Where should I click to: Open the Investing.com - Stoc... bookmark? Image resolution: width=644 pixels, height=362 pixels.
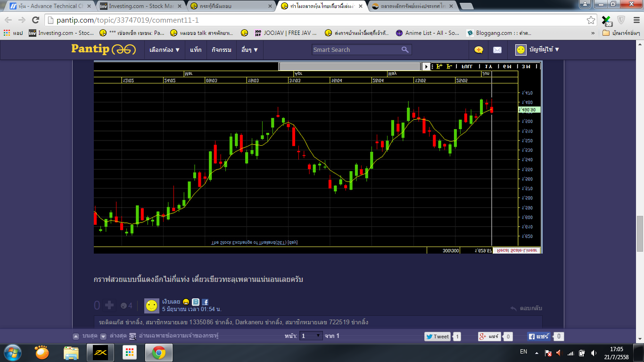61,33
